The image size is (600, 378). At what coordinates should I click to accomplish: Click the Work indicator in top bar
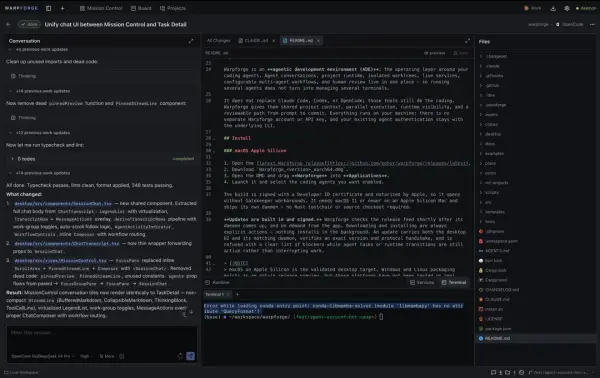(533, 8)
